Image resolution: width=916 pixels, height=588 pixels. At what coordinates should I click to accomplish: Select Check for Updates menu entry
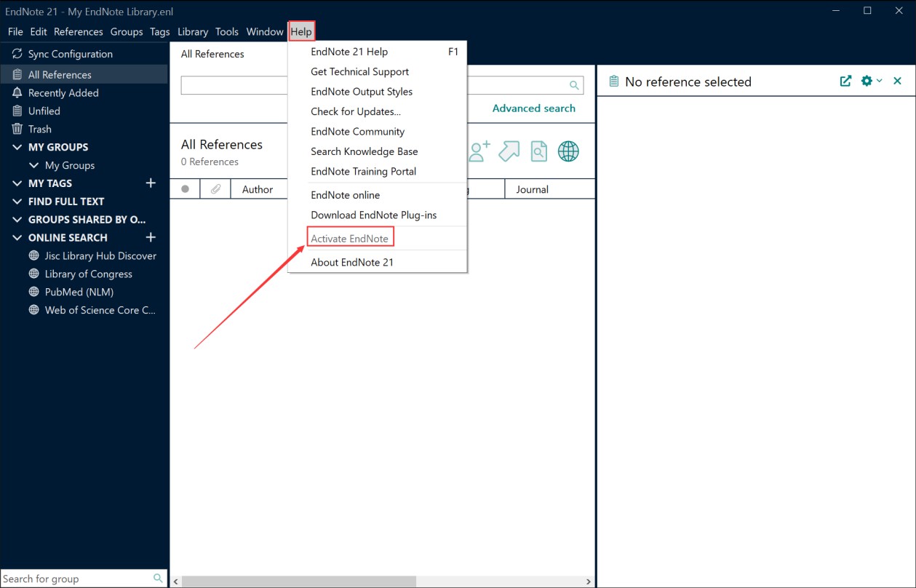coord(356,111)
